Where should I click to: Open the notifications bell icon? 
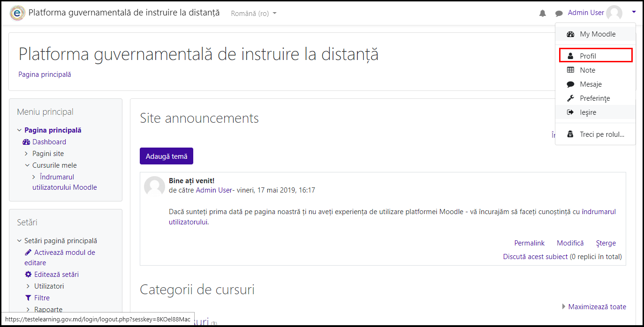(543, 14)
